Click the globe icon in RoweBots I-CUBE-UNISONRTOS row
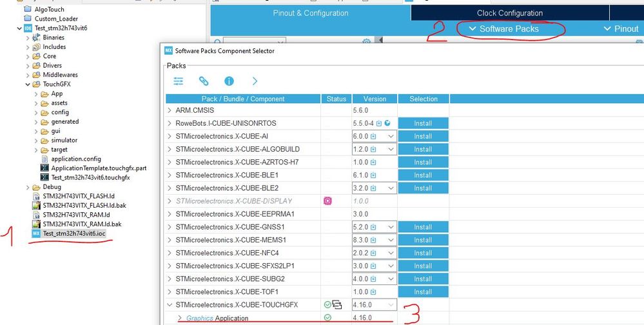644x325 pixels. (x=387, y=123)
